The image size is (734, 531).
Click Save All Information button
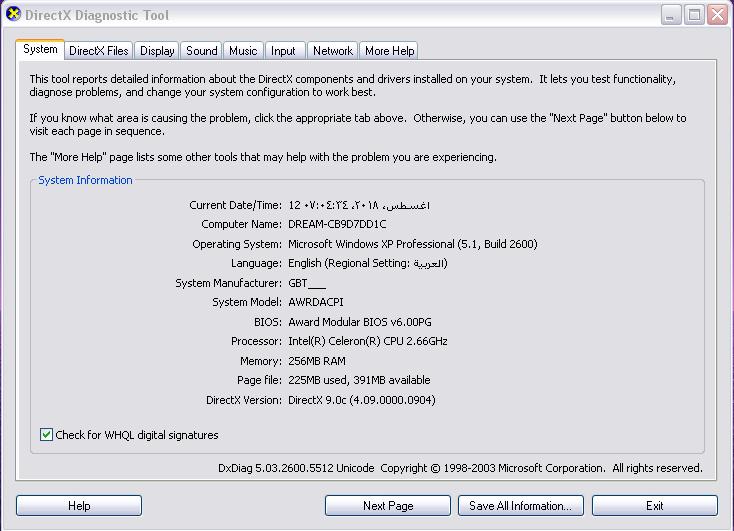(x=520, y=505)
